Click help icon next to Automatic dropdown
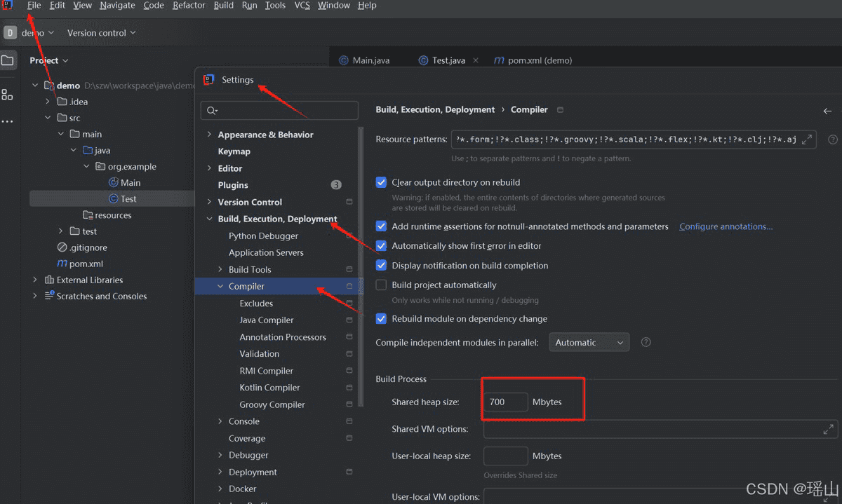The image size is (842, 504). 646,343
